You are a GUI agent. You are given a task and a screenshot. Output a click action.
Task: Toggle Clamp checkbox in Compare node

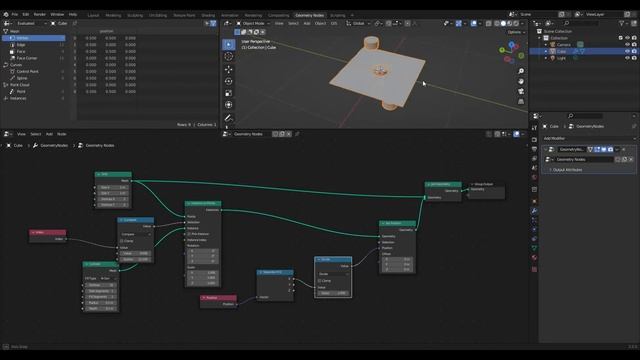coord(122,241)
